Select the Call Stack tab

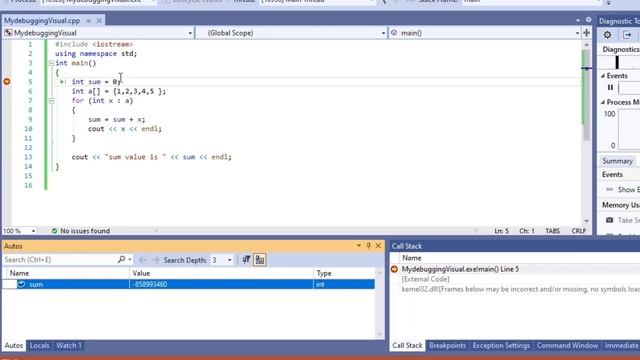point(407,346)
